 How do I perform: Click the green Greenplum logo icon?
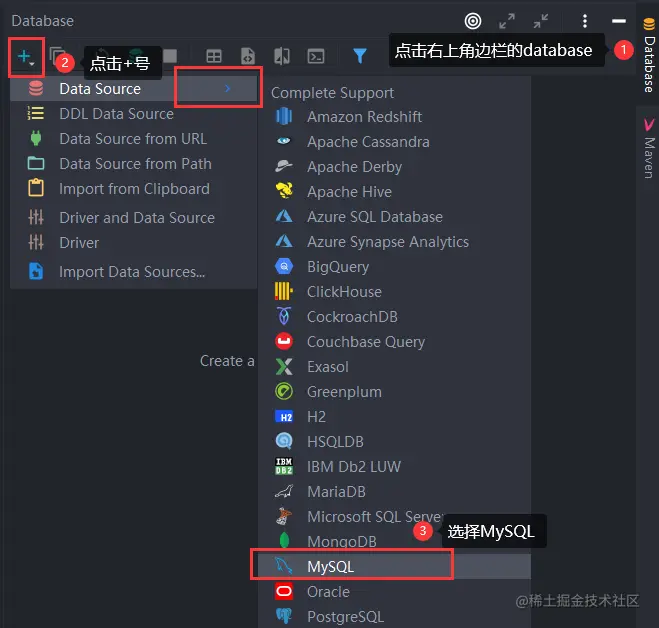284,391
